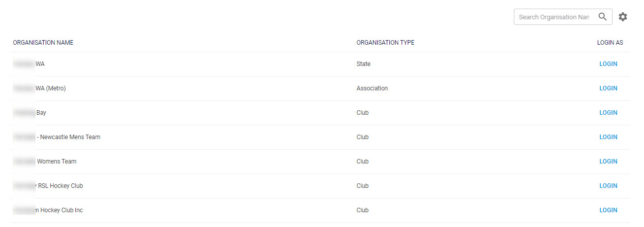This screenshot has width=644, height=227.
Task: Click LOGIN for Hockey Club Inc
Action: pos(608,210)
